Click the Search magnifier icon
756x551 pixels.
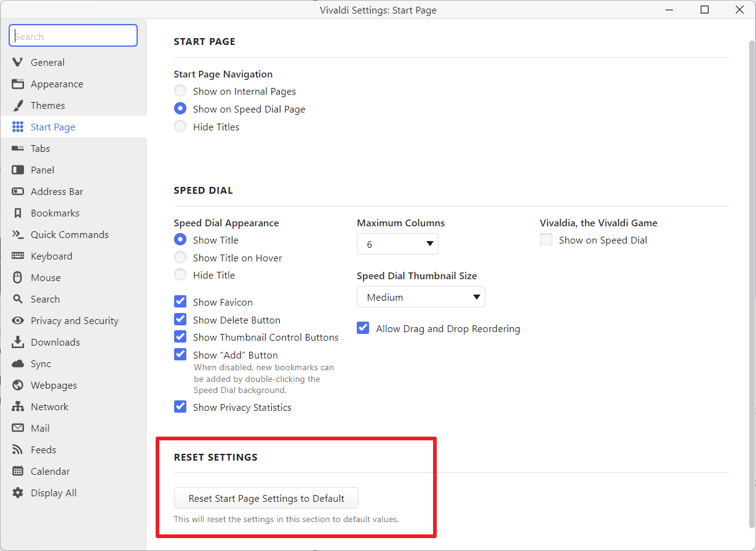18,299
